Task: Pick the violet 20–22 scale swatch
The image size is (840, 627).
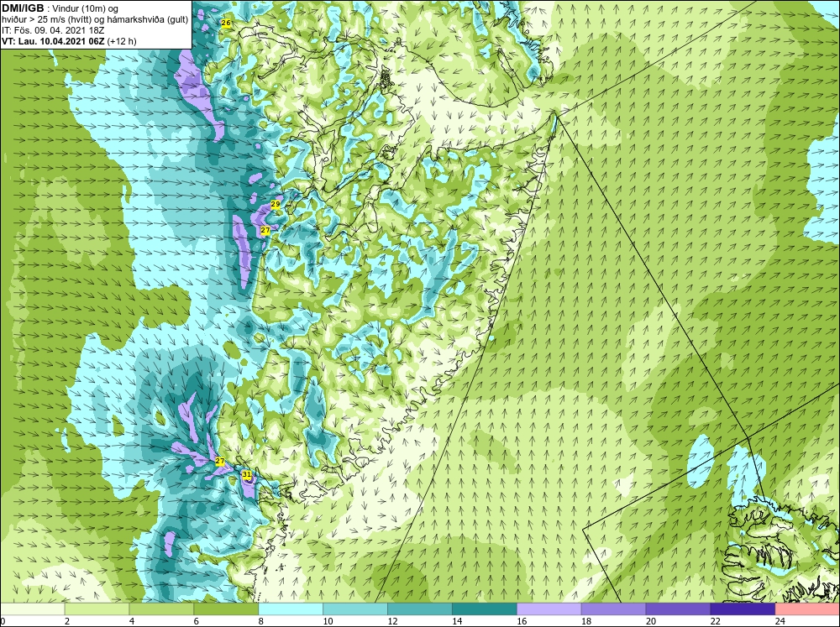Action: coord(678,609)
